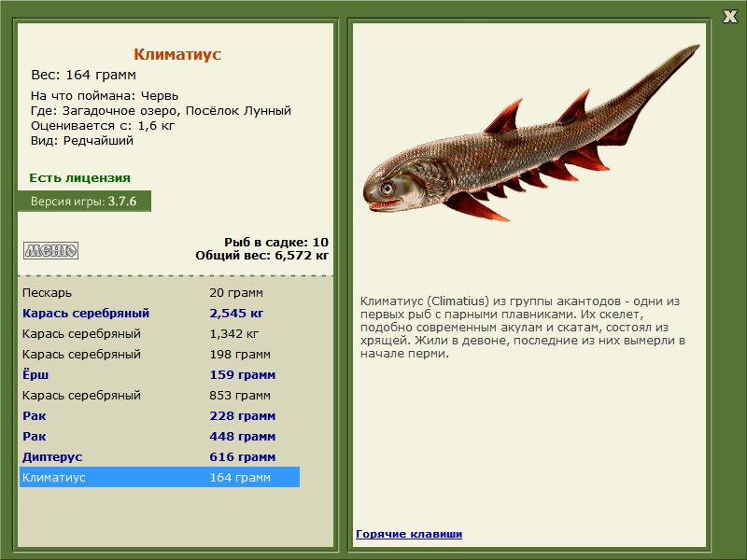Choose Ёрш 159 грамм from the list
Screen dimensions: 747x560
point(160,374)
